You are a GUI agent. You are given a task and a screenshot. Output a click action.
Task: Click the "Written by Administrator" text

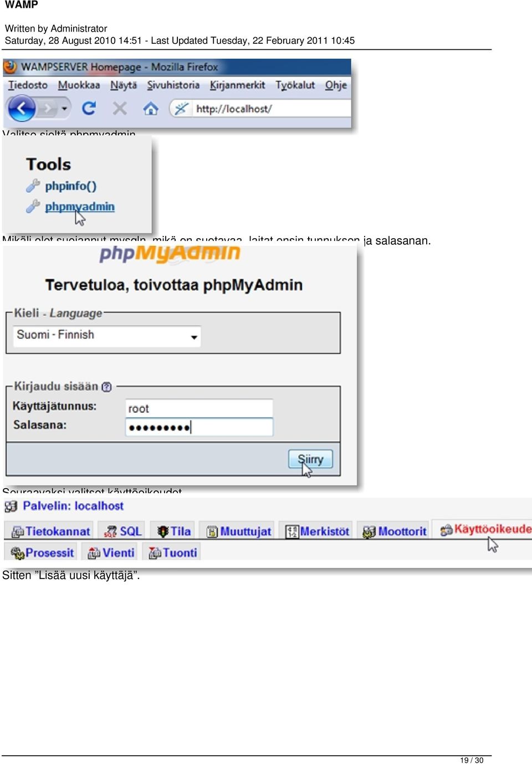[56, 28]
